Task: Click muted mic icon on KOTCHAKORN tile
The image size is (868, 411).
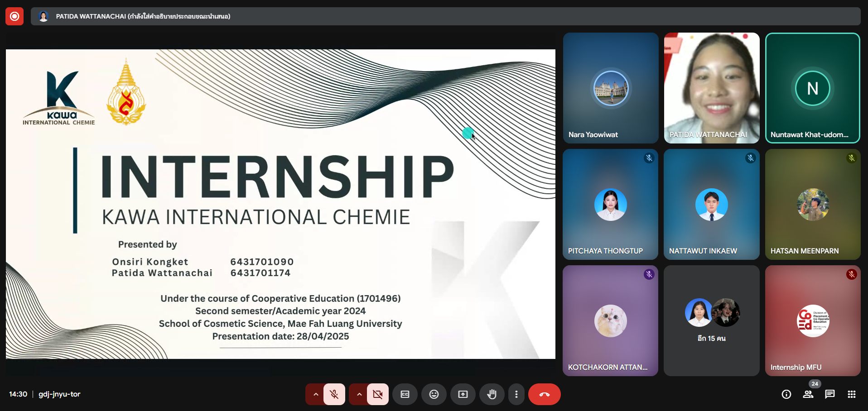Action: click(x=649, y=274)
